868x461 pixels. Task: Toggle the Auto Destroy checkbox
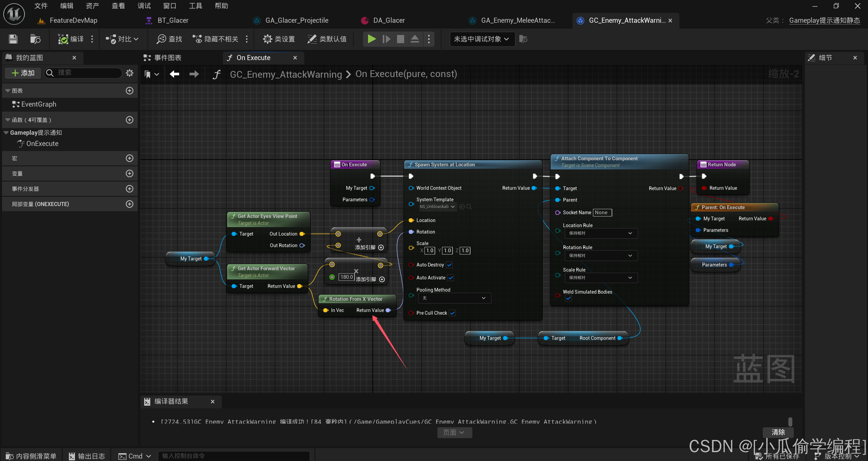[x=449, y=265]
